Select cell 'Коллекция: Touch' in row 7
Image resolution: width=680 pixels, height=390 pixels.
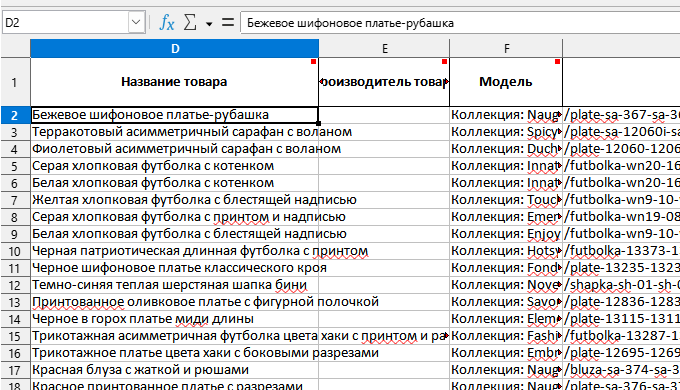[x=506, y=200]
